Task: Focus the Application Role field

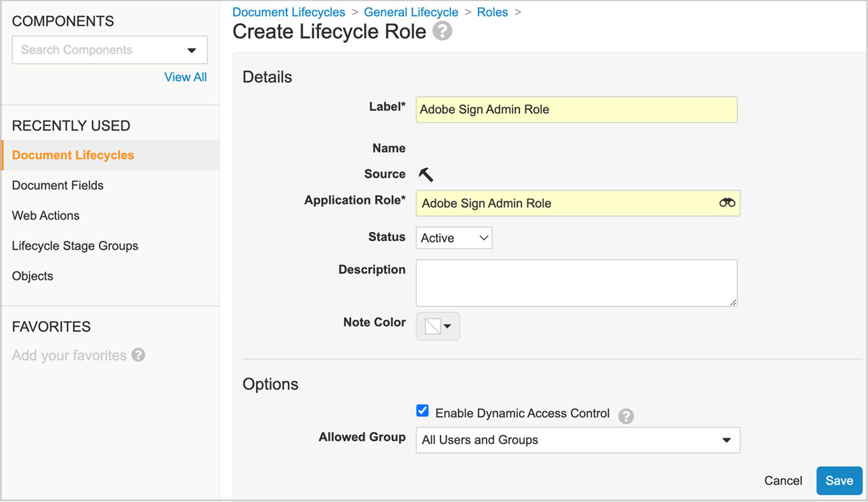Action: coord(578,203)
